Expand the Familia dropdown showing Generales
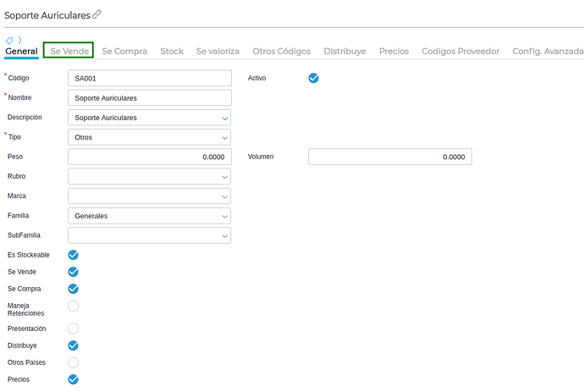Screen dimensions: 584x392 tap(149, 216)
